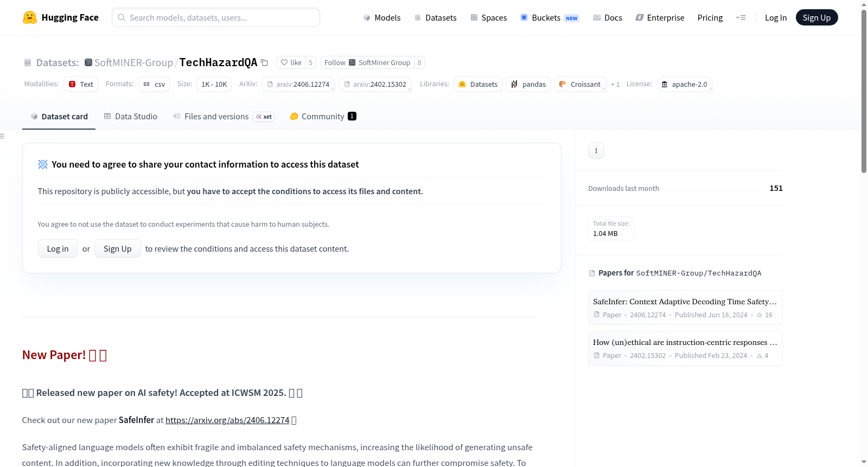Click the Total file size 1.04 MB box
The image size is (868, 467).
(611, 229)
